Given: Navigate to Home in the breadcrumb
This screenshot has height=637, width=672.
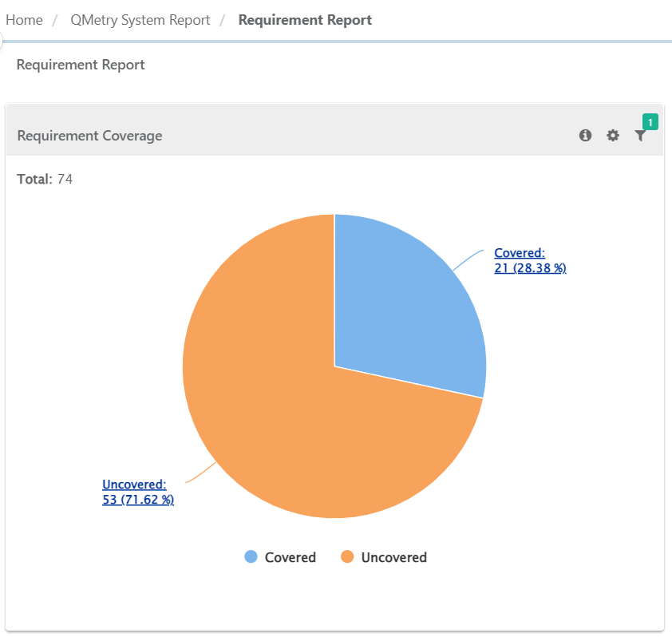Looking at the screenshot, I should [24, 19].
